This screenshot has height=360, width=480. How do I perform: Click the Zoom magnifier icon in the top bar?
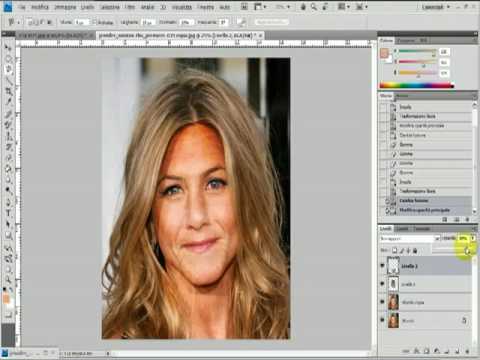[x=314, y=7]
